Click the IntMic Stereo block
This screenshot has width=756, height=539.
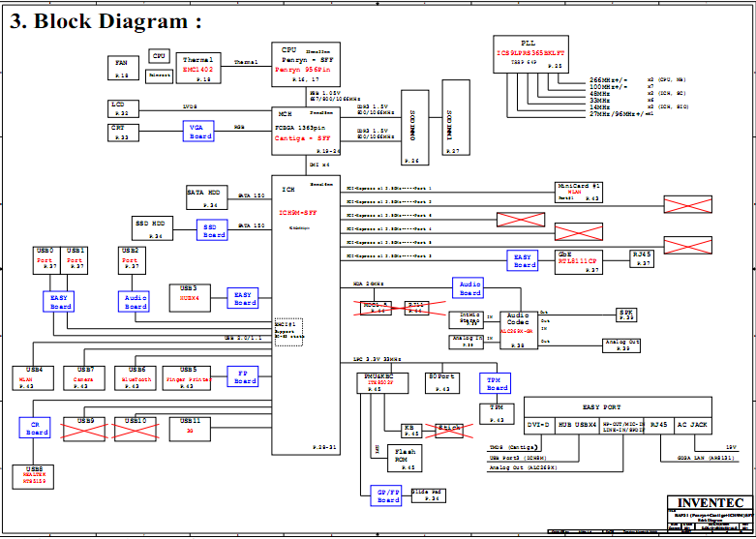click(467, 320)
